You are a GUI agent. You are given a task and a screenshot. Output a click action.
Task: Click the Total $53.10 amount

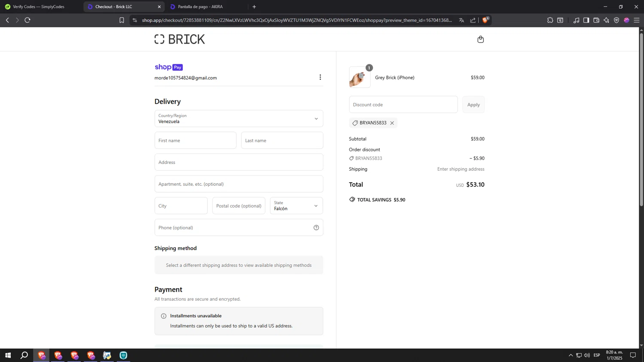[x=475, y=185]
